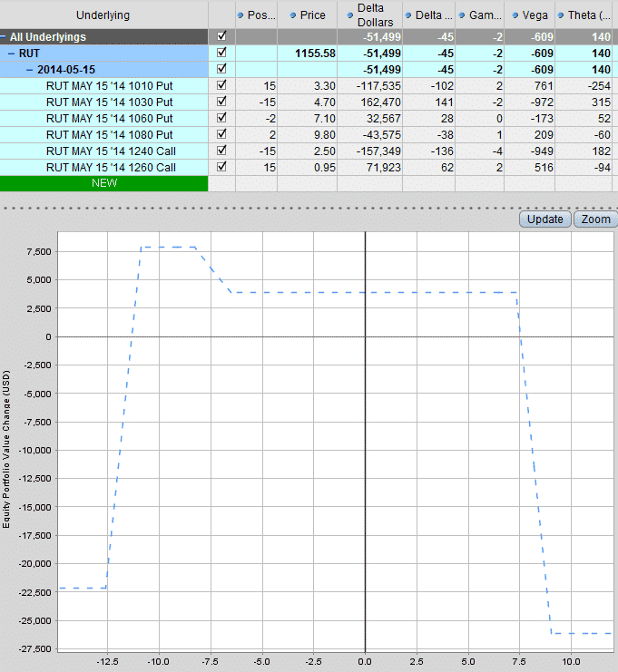Click the RUT price 1155.58 cell
This screenshot has height=672, width=618.
[x=308, y=54]
